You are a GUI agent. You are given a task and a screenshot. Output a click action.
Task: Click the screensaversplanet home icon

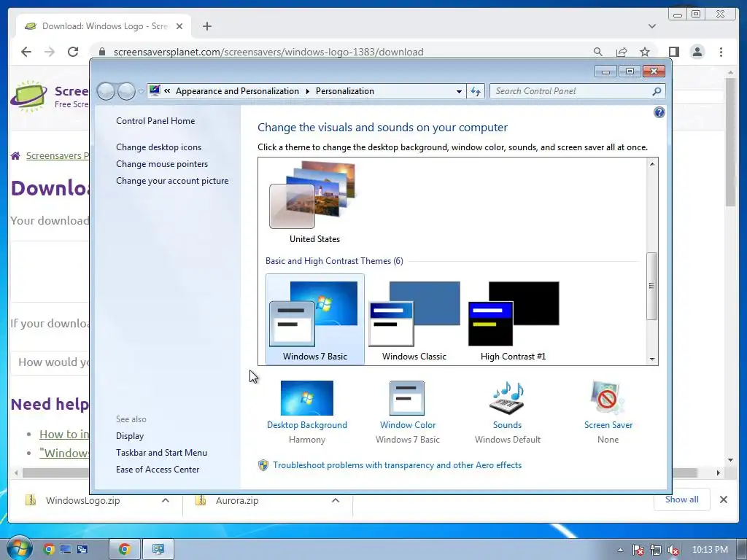click(x=15, y=156)
